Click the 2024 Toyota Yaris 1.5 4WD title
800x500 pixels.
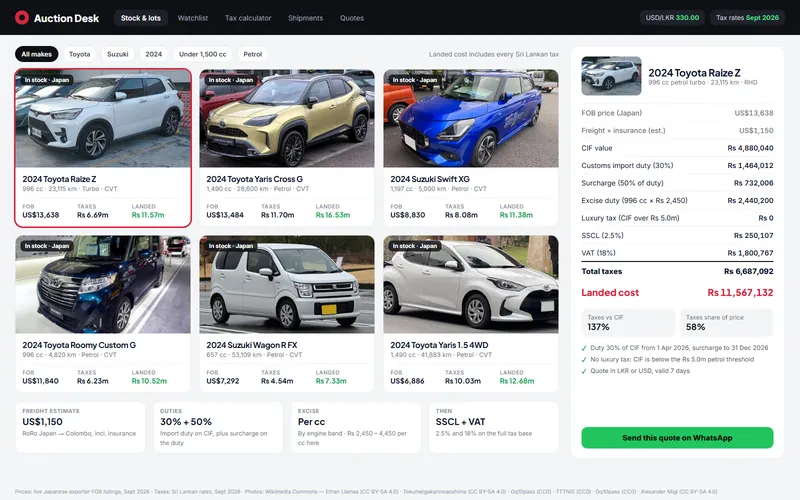point(439,345)
